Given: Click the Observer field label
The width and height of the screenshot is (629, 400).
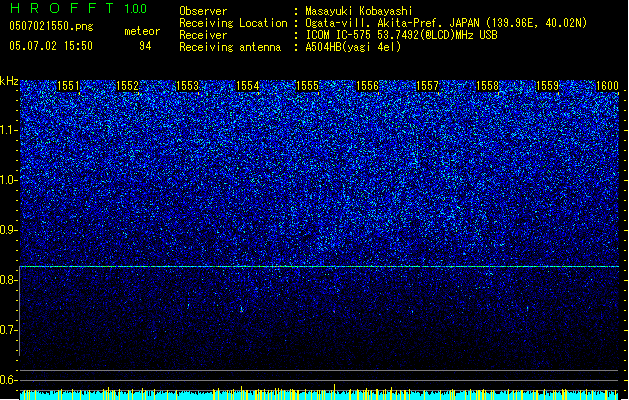Looking at the screenshot, I should point(203,11).
